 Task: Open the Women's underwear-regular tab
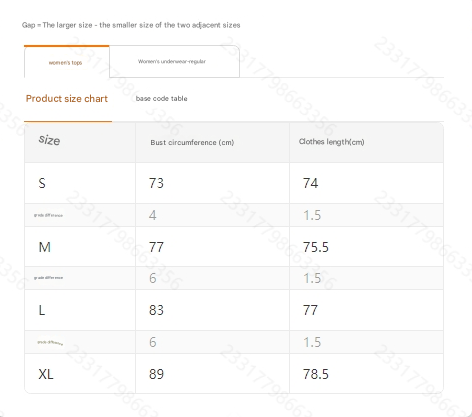(174, 62)
